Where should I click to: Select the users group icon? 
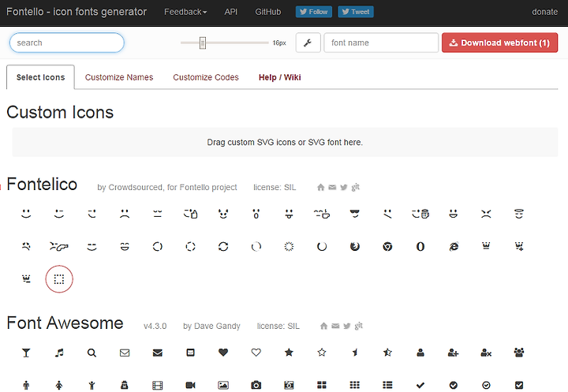click(519, 352)
